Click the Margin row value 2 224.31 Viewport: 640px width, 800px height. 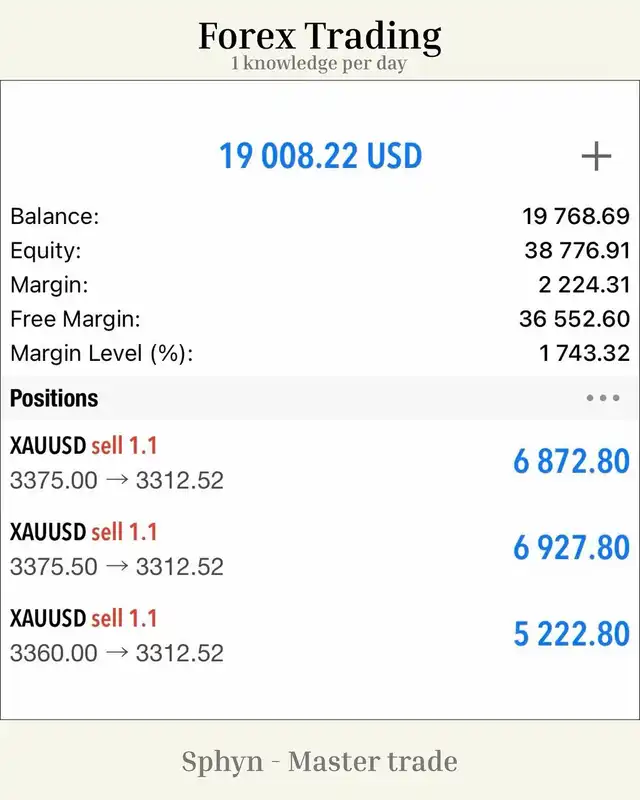[x=584, y=285]
